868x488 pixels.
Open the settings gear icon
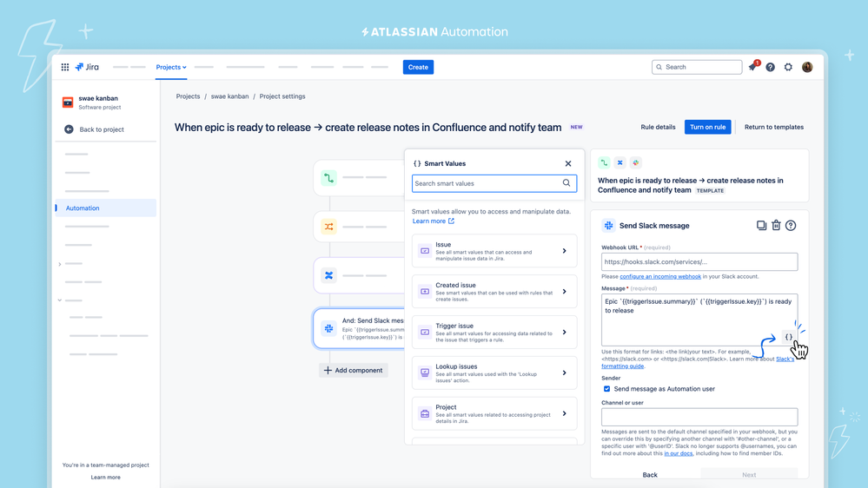[788, 67]
